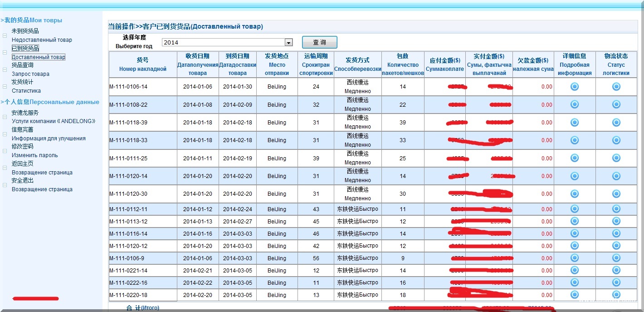Click the 查询 search button

coord(319,42)
